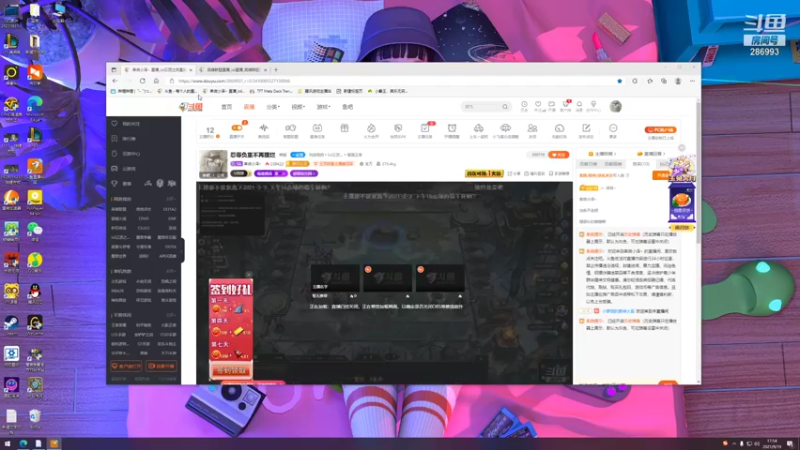Click the orange PC客户端 button
The height and width of the screenshot is (450, 800).
(x=660, y=130)
